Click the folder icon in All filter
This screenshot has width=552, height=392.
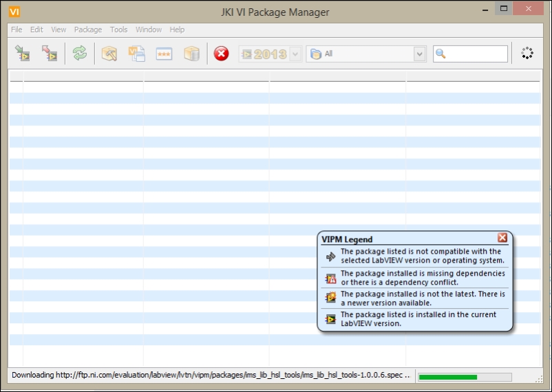tap(316, 54)
